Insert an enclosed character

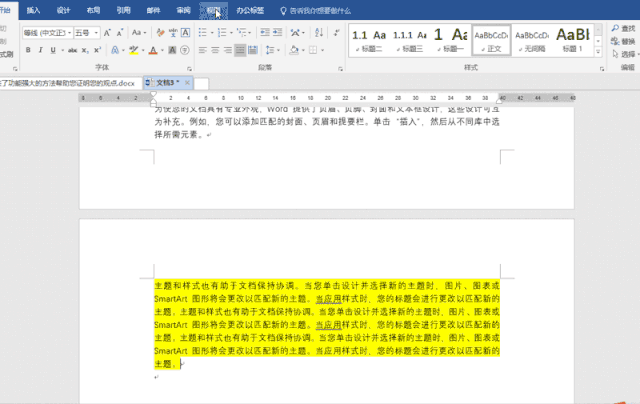(x=185, y=50)
